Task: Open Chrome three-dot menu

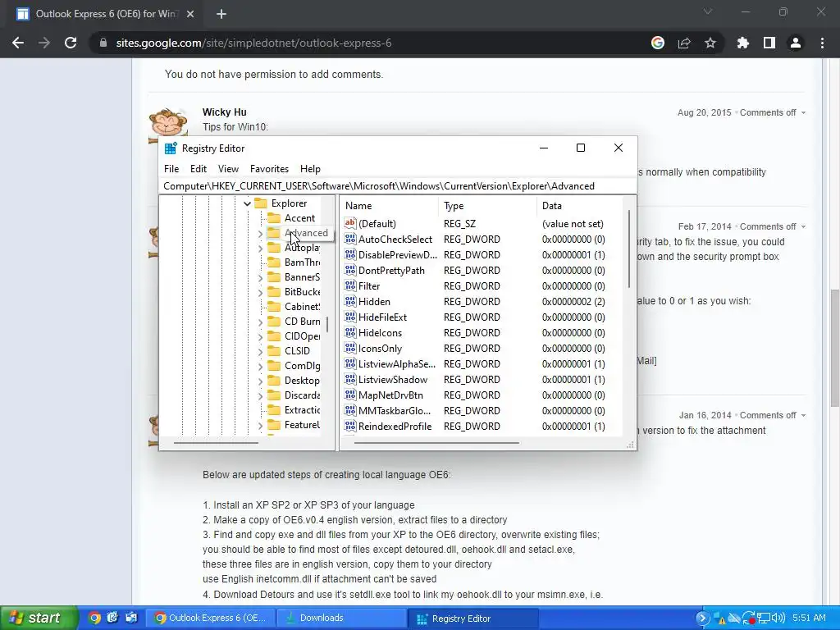Action: [x=822, y=43]
